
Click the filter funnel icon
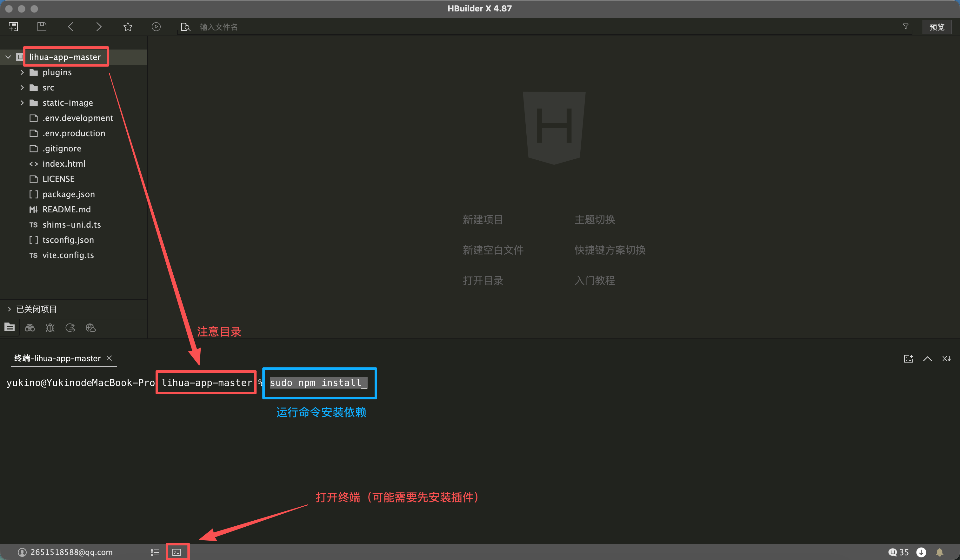pos(905,26)
